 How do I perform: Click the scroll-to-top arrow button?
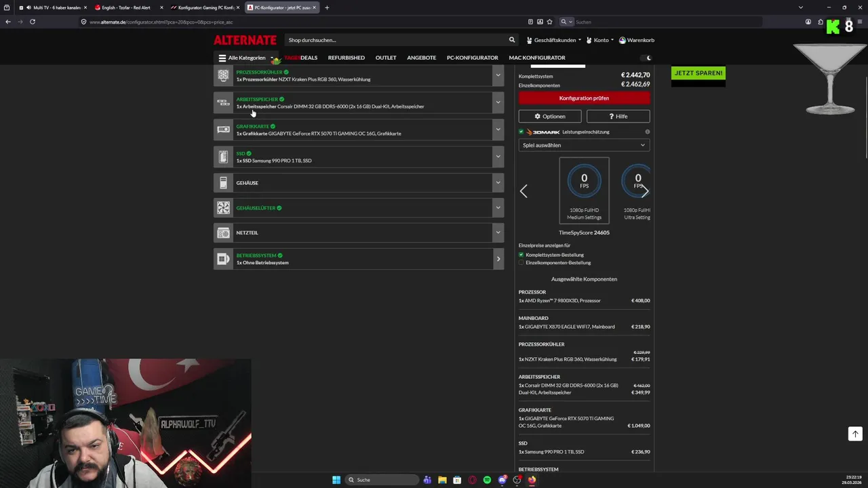(x=855, y=434)
